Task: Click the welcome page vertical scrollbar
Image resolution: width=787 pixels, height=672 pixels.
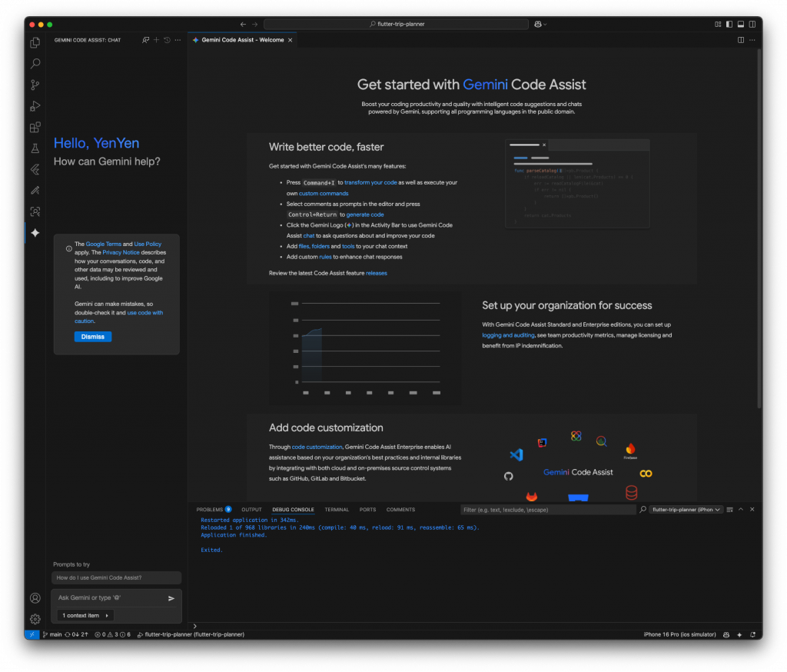Action: 759,228
